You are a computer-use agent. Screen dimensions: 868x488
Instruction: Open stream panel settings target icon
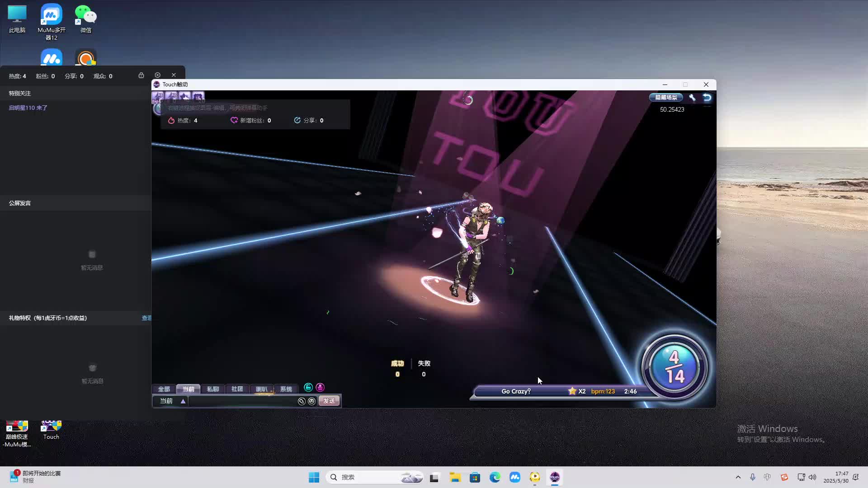157,75
